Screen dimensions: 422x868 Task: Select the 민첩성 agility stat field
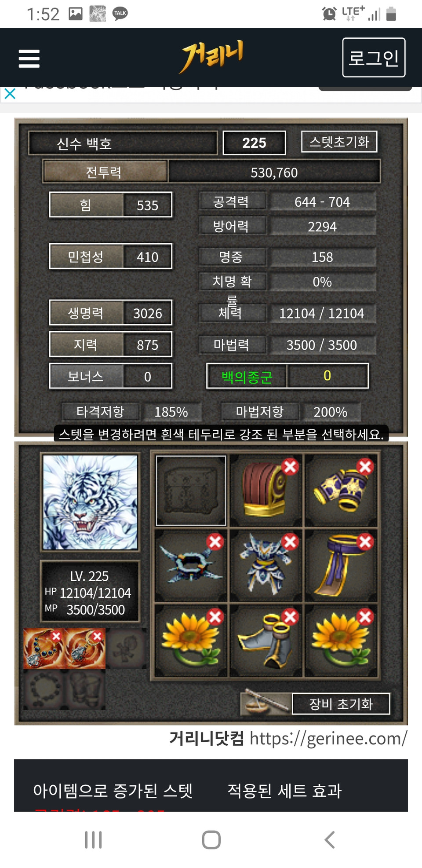pos(111,256)
